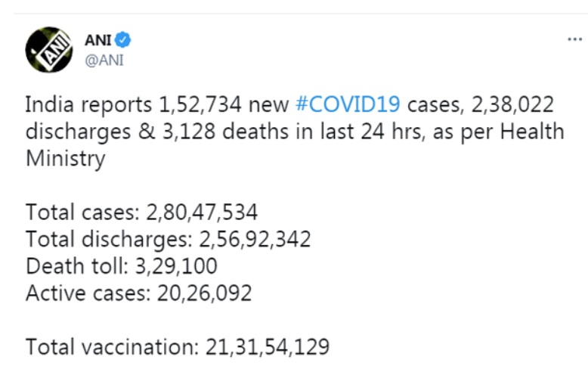Open the tweet's three-dot more options menu
588x366 pixels.
coord(574,39)
